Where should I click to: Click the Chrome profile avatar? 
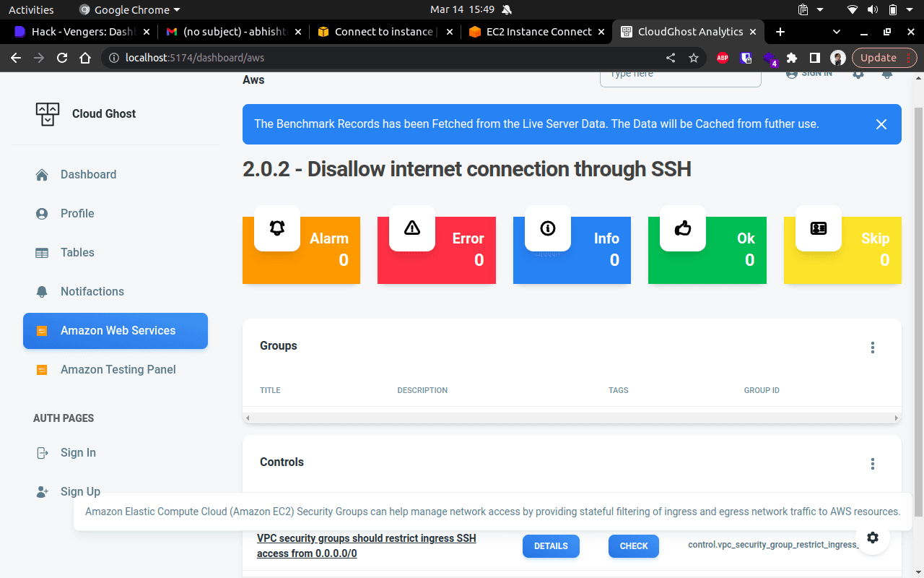[837, 58]
